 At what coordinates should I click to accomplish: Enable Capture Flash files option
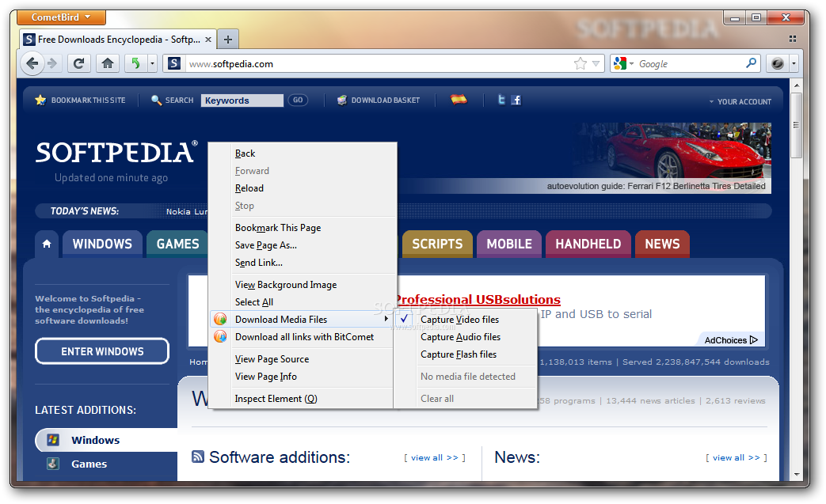466,354
